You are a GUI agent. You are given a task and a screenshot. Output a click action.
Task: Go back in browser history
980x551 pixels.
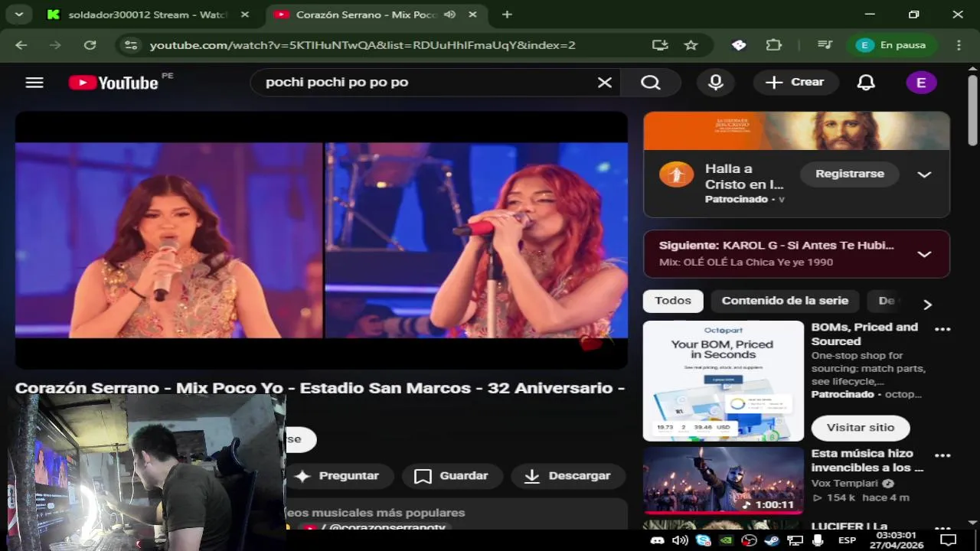(x=21, y=45)
